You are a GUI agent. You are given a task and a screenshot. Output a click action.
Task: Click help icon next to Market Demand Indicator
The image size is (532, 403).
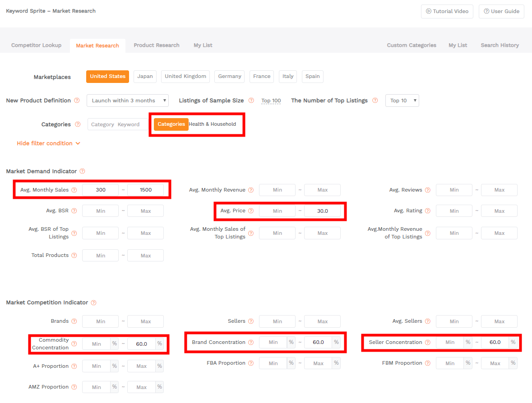click(x=82, y=171)
